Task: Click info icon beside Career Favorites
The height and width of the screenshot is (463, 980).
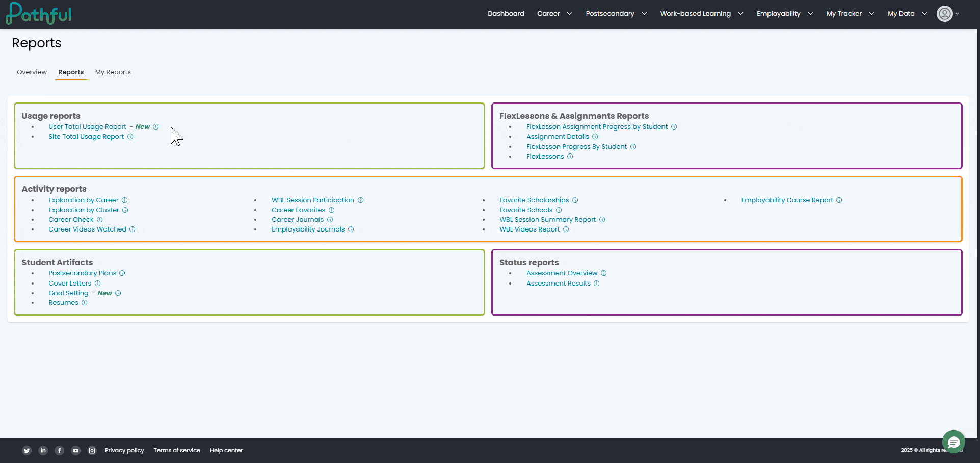Action: point(332,210)
